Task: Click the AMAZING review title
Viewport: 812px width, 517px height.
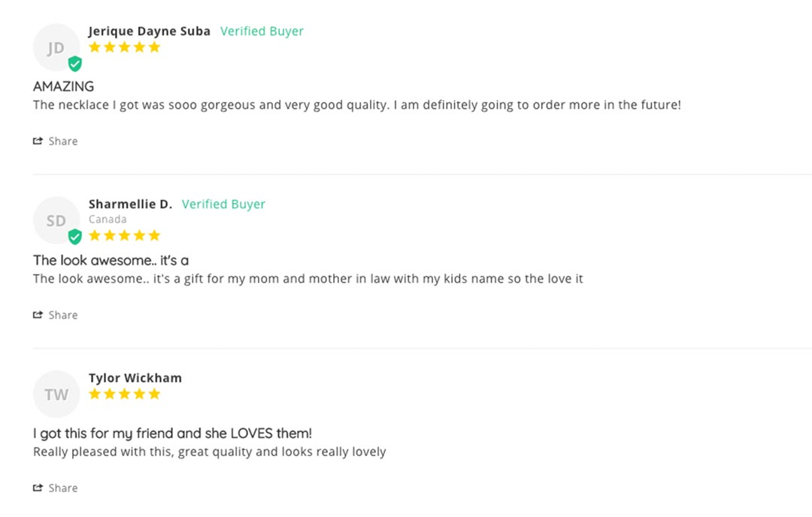Action: tap(64, 86)
